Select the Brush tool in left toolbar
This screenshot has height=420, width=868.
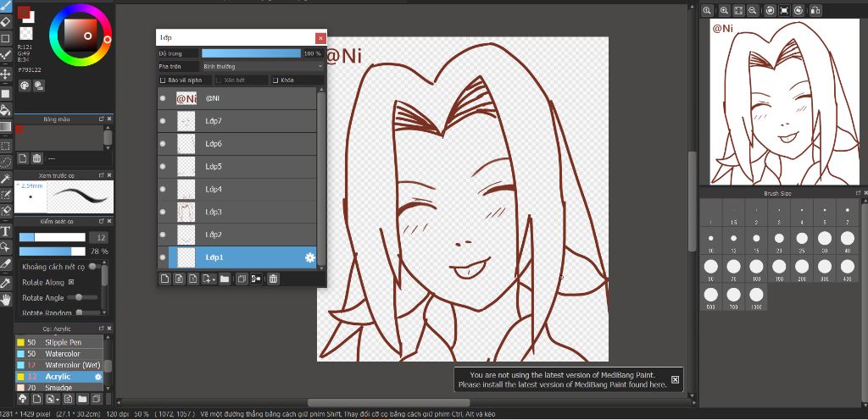6,4
